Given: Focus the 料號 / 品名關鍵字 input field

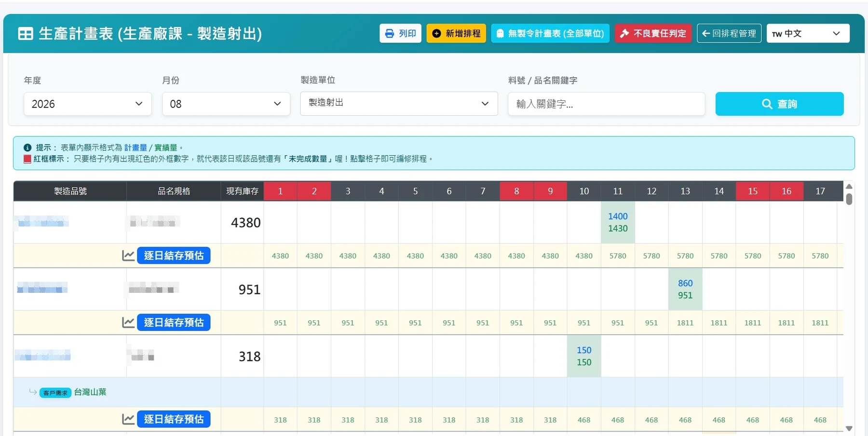Looking at the screenshot, I should tap(606, 104).
